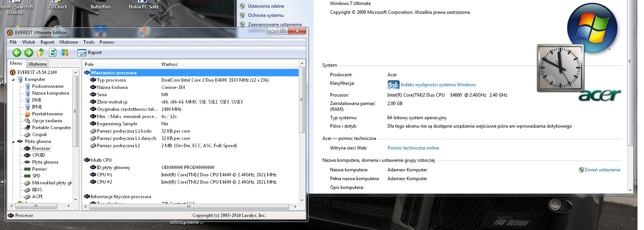Click the users icon in EVEREST toolbar

coord(65,52)
